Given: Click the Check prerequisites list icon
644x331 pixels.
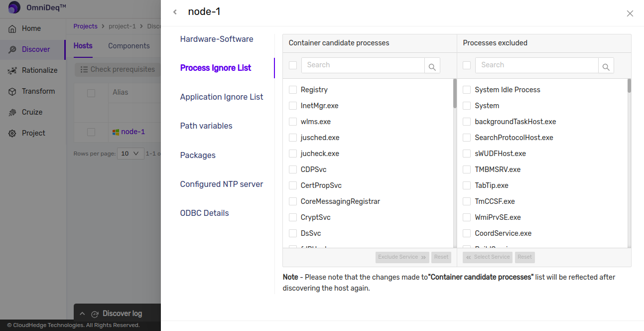Looking at the screenshot, I should pyautogui.click(x=84, y=69).
